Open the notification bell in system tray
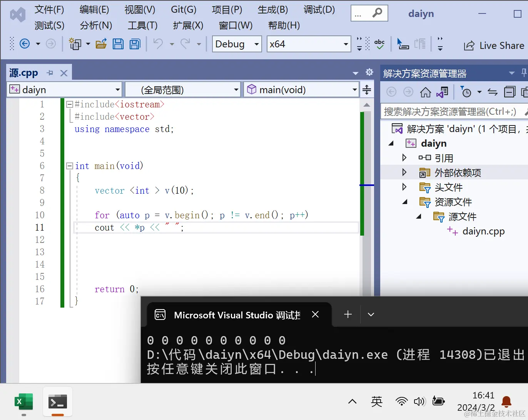 [x=506, y=402]
